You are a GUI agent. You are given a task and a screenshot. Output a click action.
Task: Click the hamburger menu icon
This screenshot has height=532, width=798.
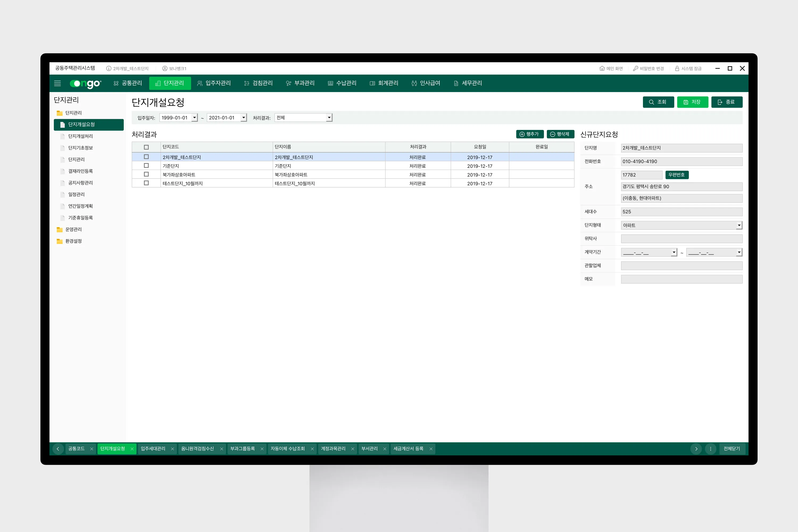coord(57,83)
